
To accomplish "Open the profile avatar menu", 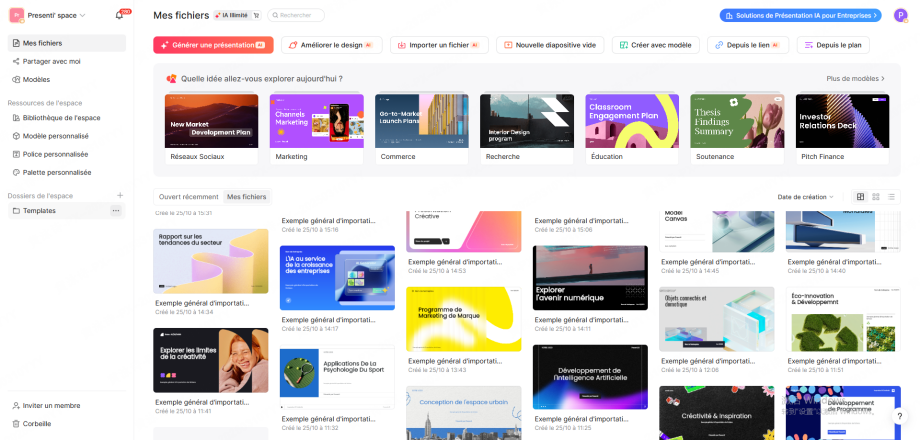I will click(900, 15).
